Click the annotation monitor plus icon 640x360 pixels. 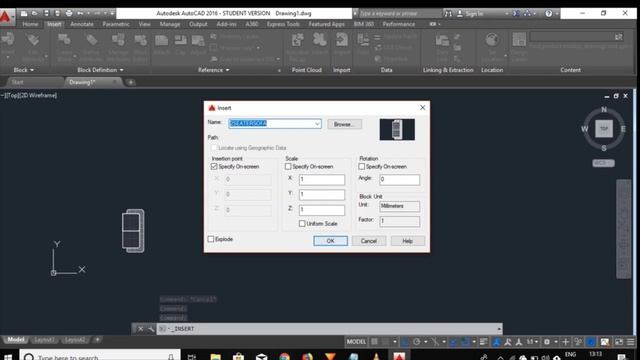(566, 342)
